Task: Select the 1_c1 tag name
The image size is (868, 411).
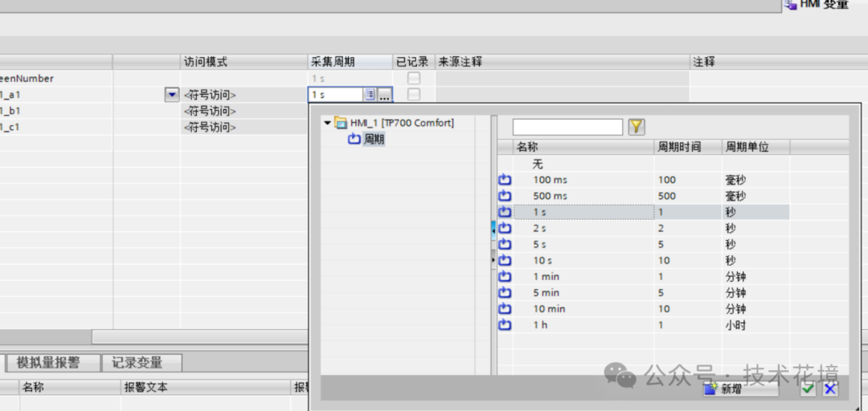Action: coord(10,127)
